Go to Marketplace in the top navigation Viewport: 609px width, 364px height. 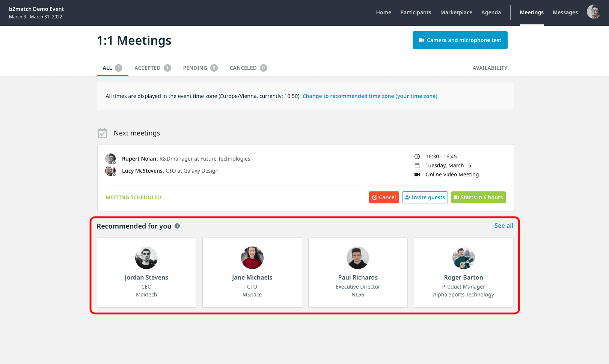point(456,12)
